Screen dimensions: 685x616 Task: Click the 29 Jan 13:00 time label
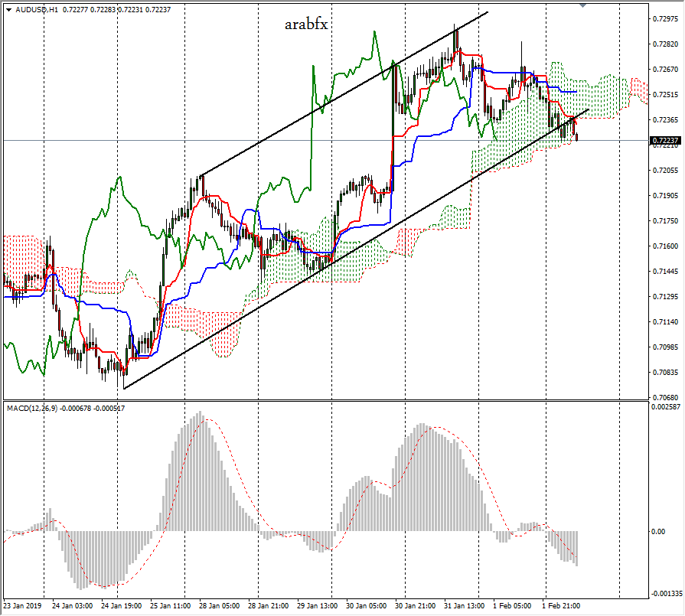pyautogui.click(x=317, y=606)
